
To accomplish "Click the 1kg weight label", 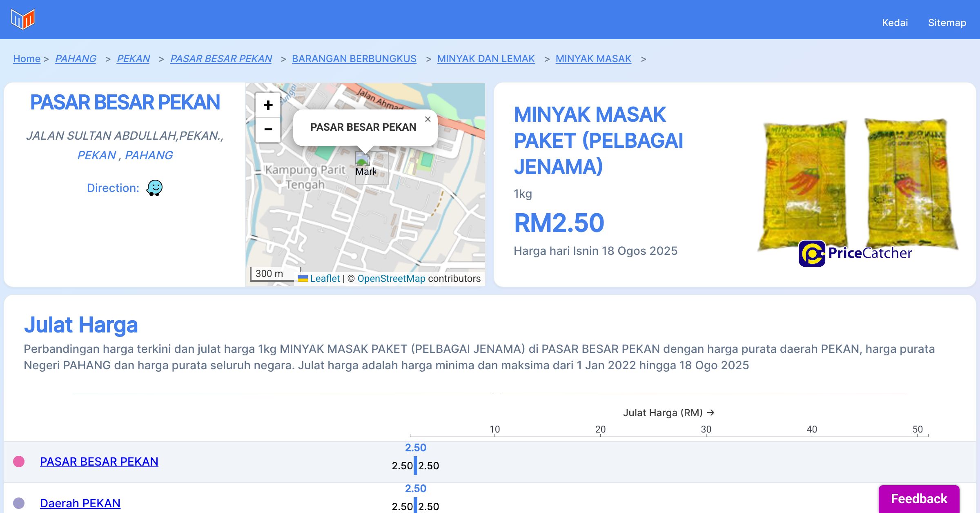I will 523,194.
